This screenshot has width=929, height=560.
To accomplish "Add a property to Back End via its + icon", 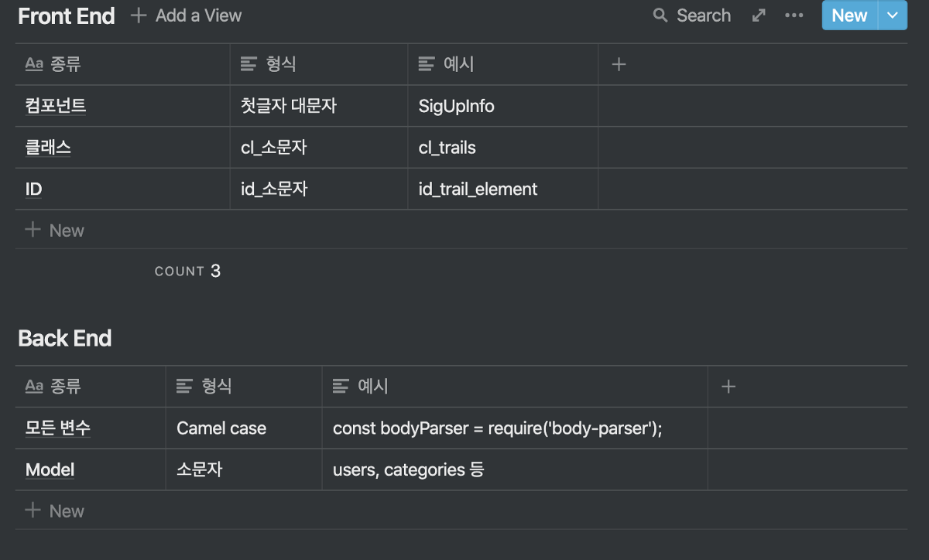I will coord(728,386).
